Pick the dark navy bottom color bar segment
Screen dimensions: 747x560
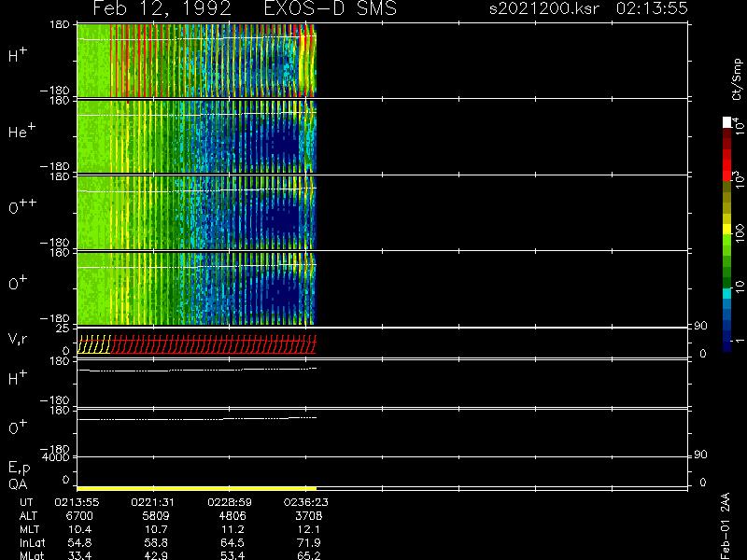point(727,346)
